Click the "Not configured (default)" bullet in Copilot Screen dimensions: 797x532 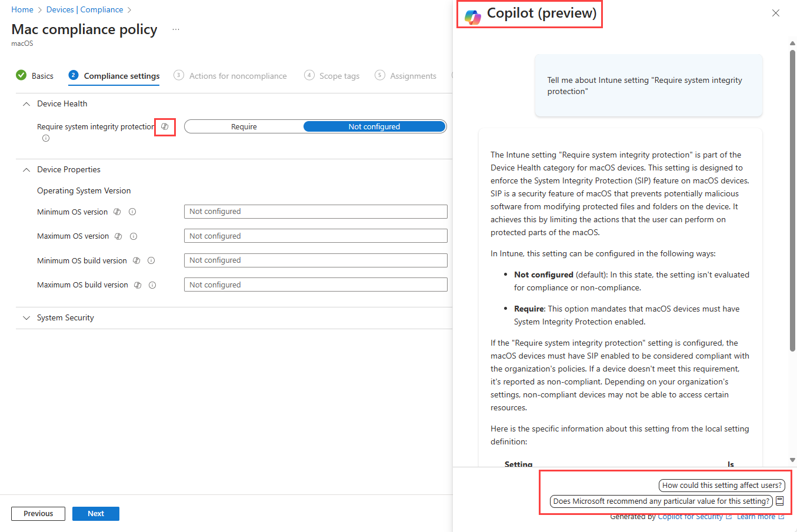coord(632,281)
